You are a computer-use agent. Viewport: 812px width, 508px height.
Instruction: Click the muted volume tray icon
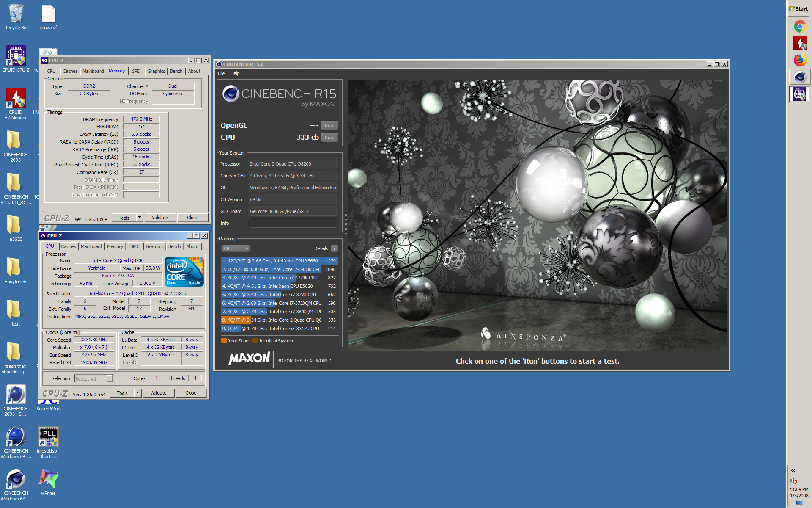[794, 480]
